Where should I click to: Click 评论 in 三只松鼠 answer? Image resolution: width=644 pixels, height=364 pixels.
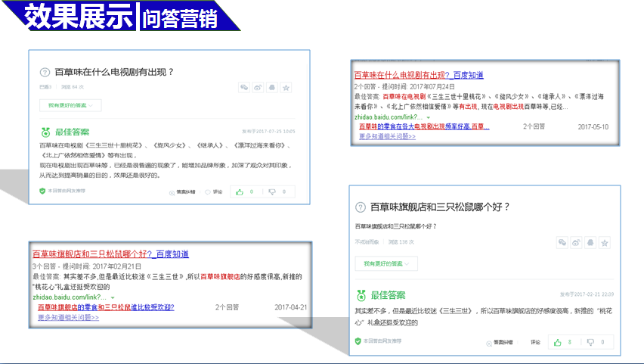(x=536, y=342)
